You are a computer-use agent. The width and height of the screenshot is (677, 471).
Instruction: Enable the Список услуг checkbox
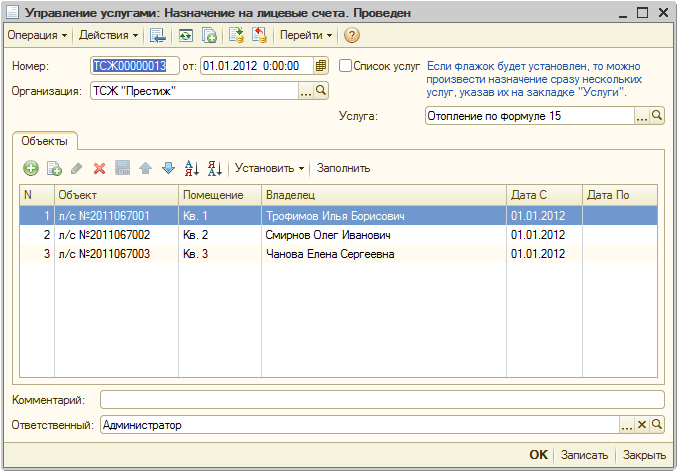click(x=345, y=66)
